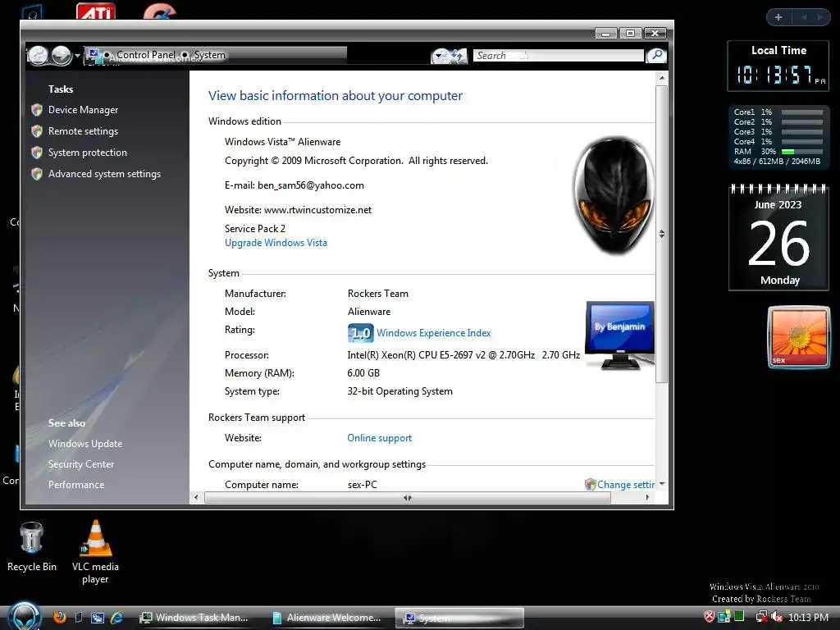Screen dimensions: 840x630
Task: Click Change settings shield link
Action: coord(620,485)
